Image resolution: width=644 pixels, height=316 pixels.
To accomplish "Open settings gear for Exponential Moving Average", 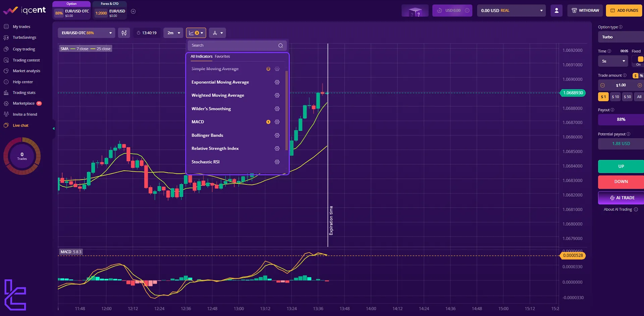I will coord(277,82).
